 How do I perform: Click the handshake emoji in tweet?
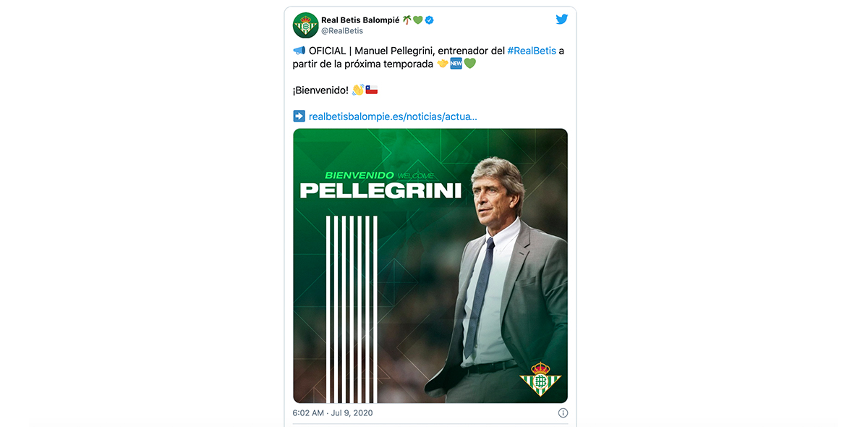coord(442,64)
